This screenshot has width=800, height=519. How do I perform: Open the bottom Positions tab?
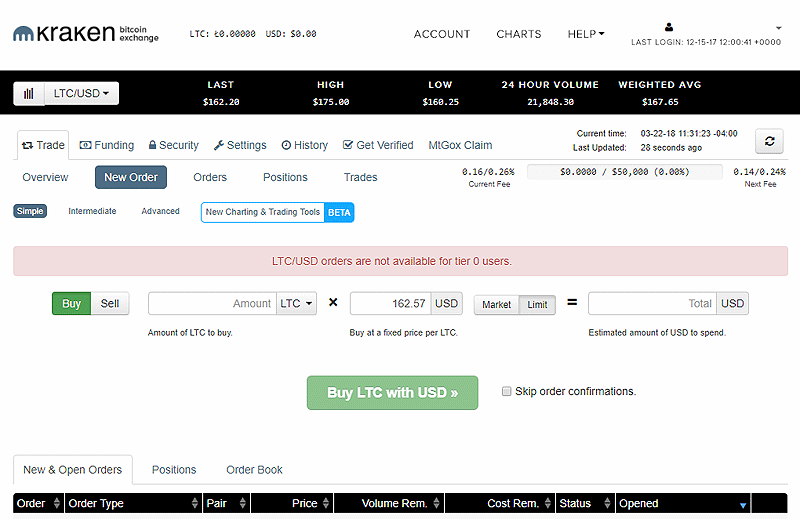coord(174,469)
